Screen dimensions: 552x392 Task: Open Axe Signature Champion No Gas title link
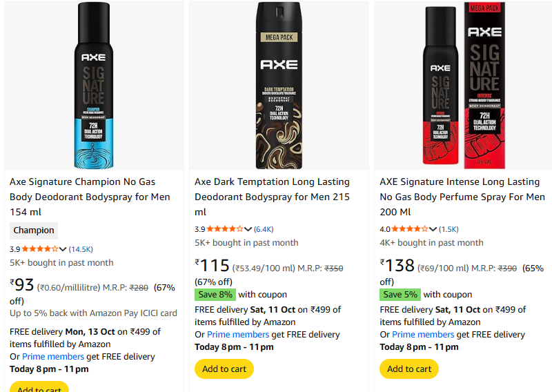click(83, 197)
